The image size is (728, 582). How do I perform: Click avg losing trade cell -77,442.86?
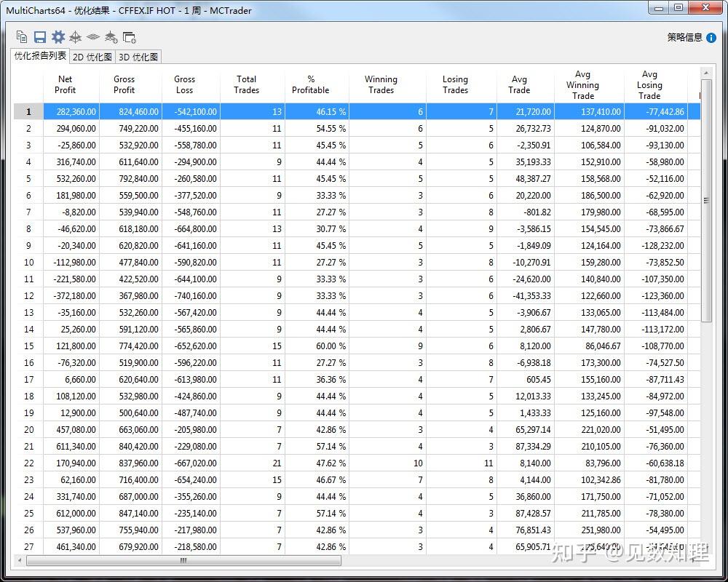coord(656,112)
